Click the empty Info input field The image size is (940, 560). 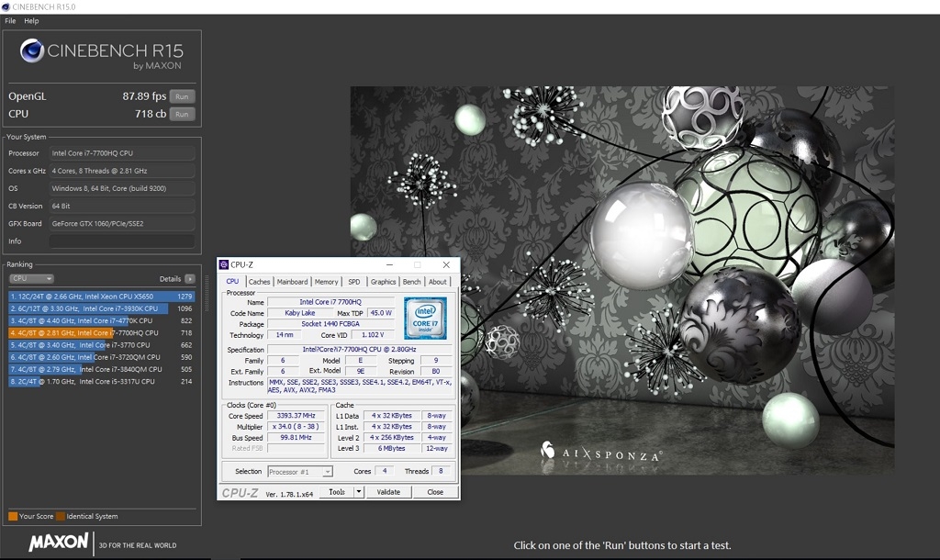coord(122,241)
